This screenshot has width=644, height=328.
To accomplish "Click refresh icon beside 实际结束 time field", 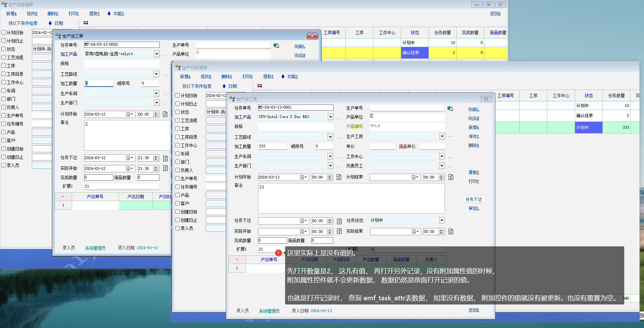I will (x=451, y=231).
